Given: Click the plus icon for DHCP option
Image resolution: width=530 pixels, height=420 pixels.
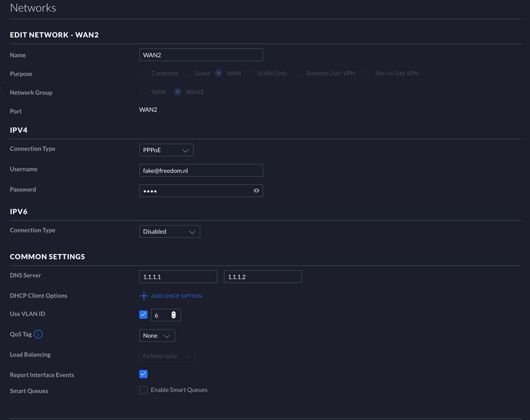Looking at the screenshot, I should click(x=144, y=295).
